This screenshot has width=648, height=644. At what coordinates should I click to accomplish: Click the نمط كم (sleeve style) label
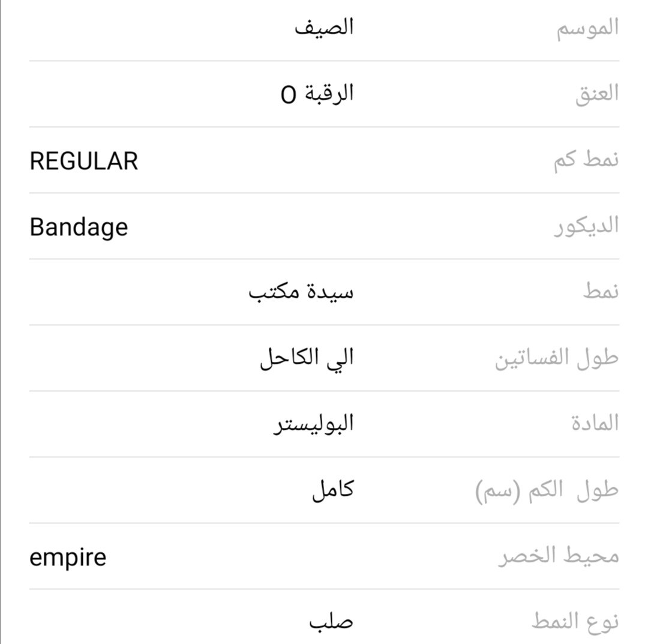586,161
